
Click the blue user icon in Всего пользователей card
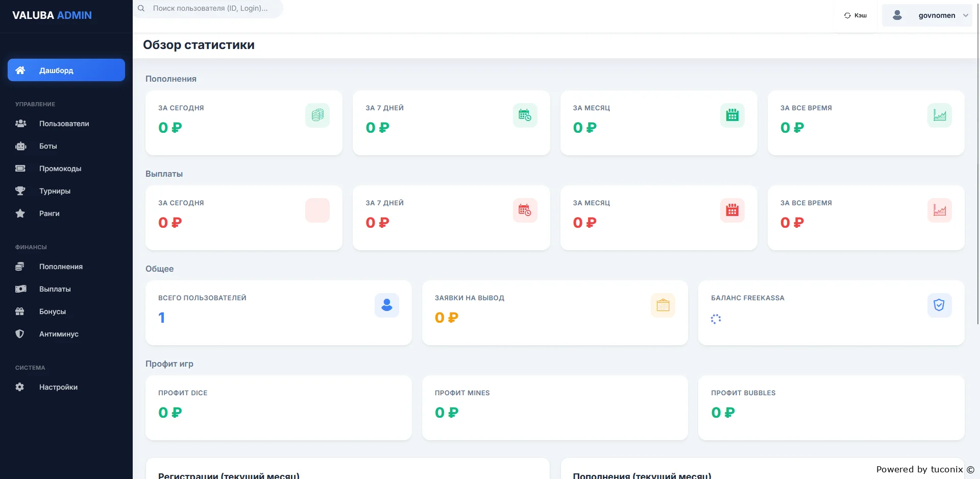(386, 305)
